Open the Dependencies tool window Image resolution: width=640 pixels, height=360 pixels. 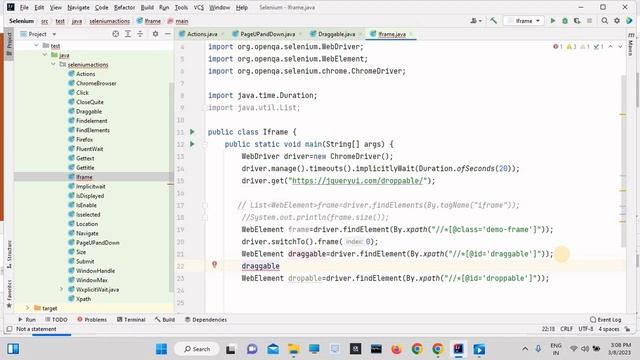point(206,319)
